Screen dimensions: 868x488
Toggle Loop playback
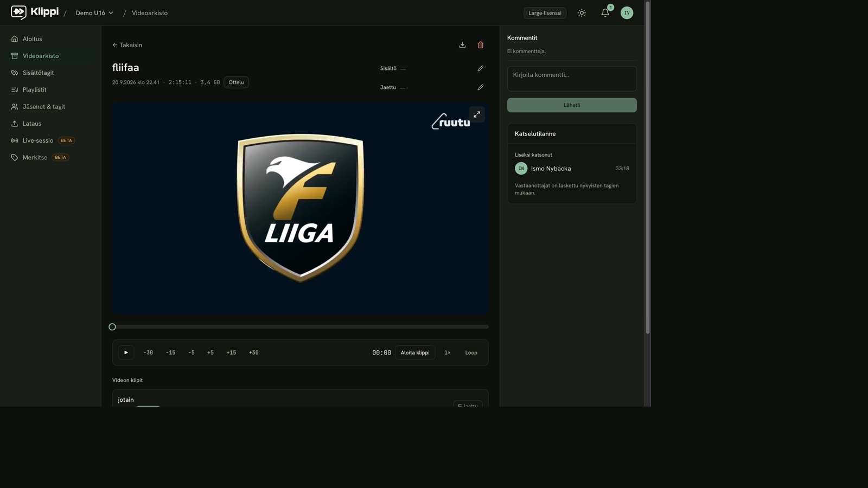[x=471, y=352]
